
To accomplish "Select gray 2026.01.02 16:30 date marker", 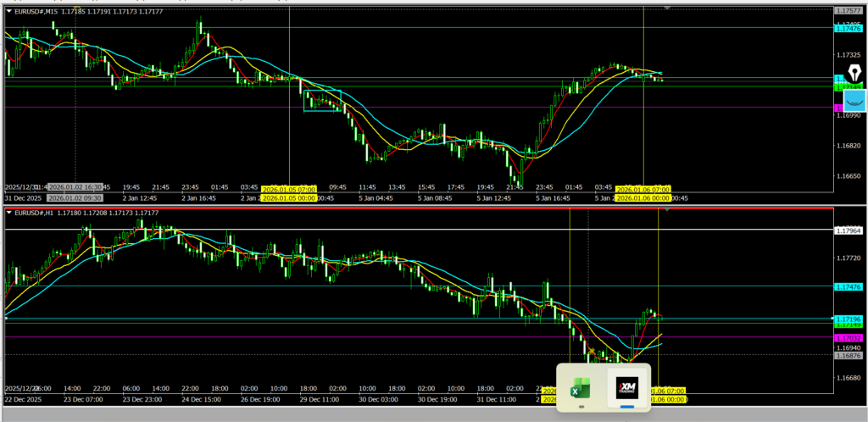I will click(x=75, y=186).
